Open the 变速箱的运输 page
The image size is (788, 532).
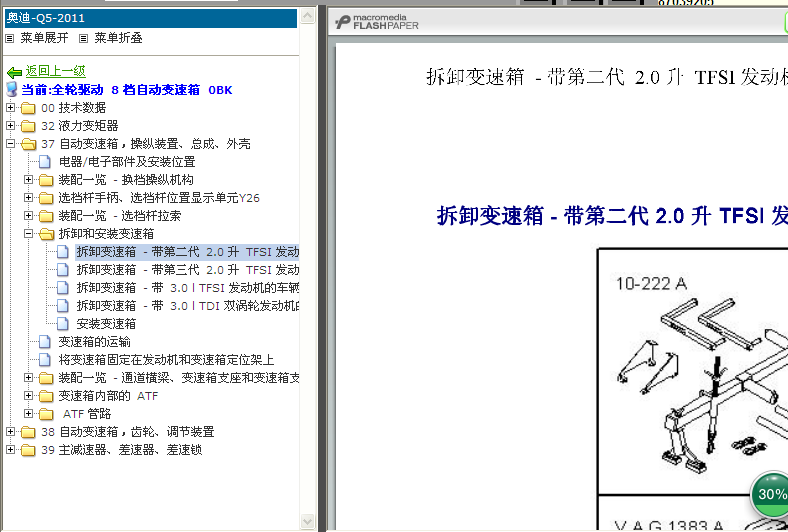point(94,342)
